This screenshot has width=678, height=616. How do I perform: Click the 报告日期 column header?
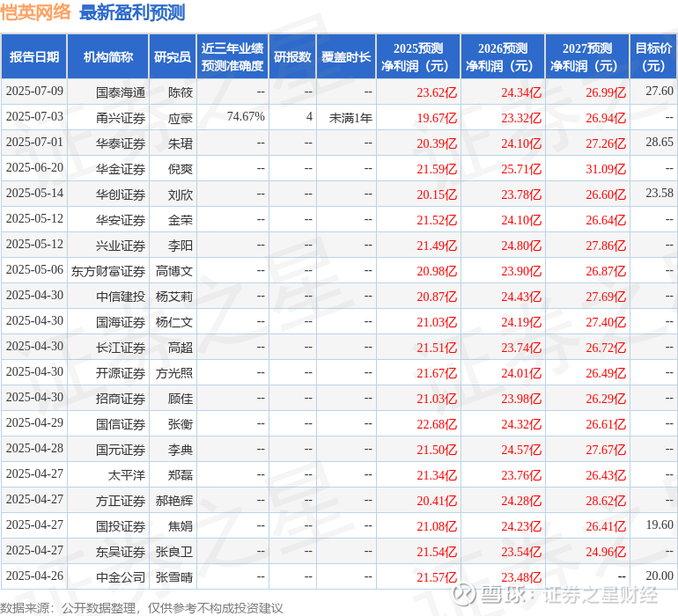[x=34, y=56]
